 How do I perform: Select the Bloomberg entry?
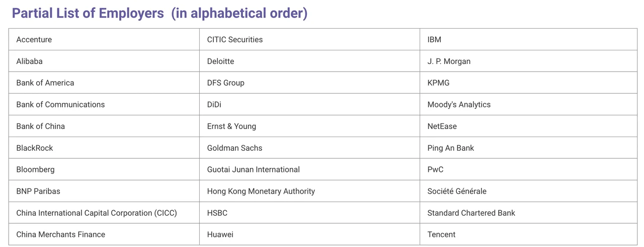pyautogui.click(x=36, y=170)
